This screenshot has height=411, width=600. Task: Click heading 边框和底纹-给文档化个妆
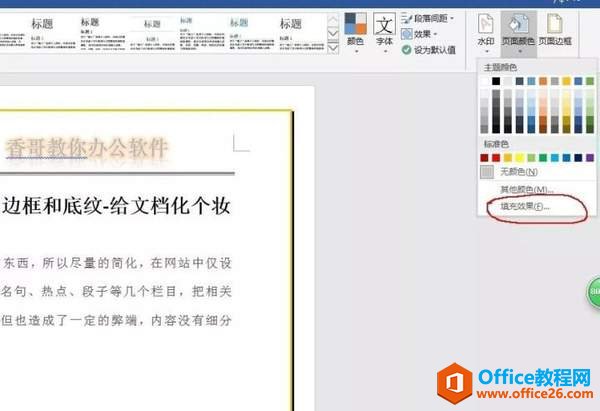117,206
